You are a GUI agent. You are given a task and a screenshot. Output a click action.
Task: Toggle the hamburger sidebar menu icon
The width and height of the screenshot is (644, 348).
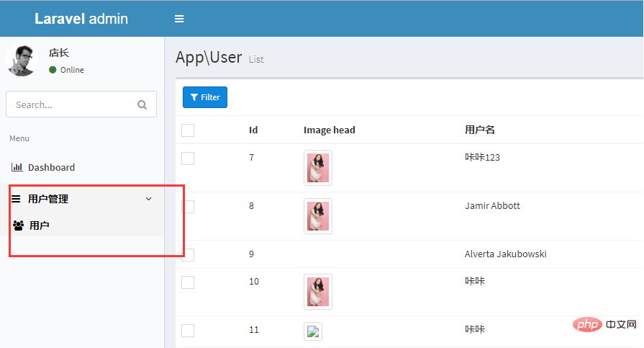click(179, 19)
